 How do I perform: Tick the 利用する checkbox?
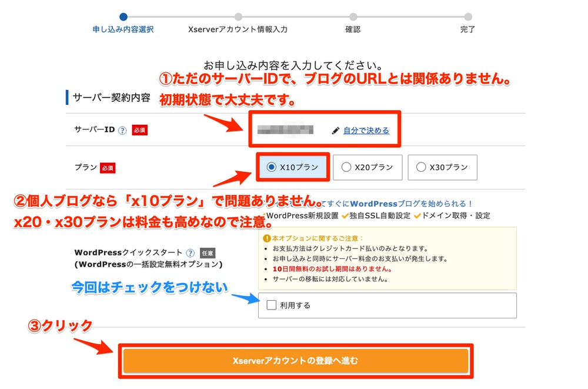click(271, 305)
